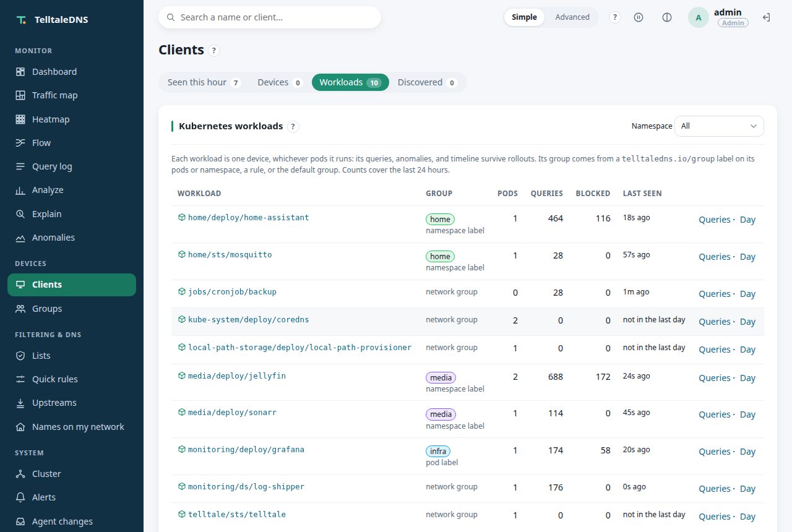Screen dimensions: 792x532
Task: Open Day view for monitoring/deploy/grafana
Action: (747, 452)
